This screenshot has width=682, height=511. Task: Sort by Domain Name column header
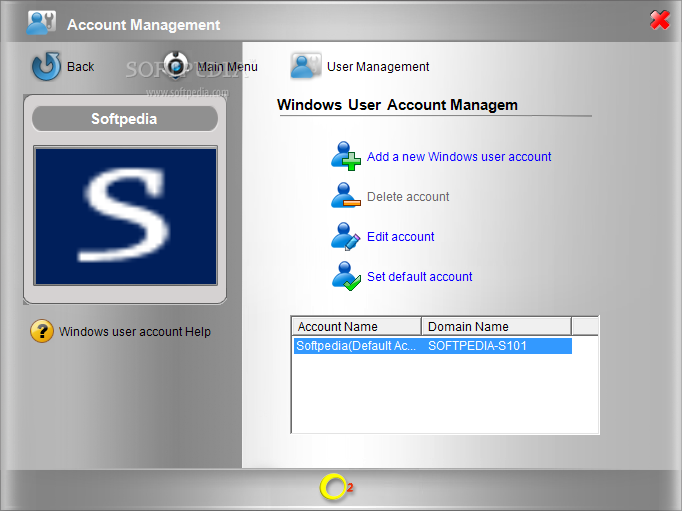496,326
